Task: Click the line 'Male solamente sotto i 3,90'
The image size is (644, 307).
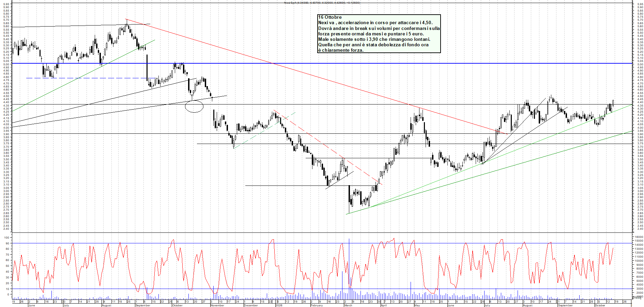Action: pos(374,39)
